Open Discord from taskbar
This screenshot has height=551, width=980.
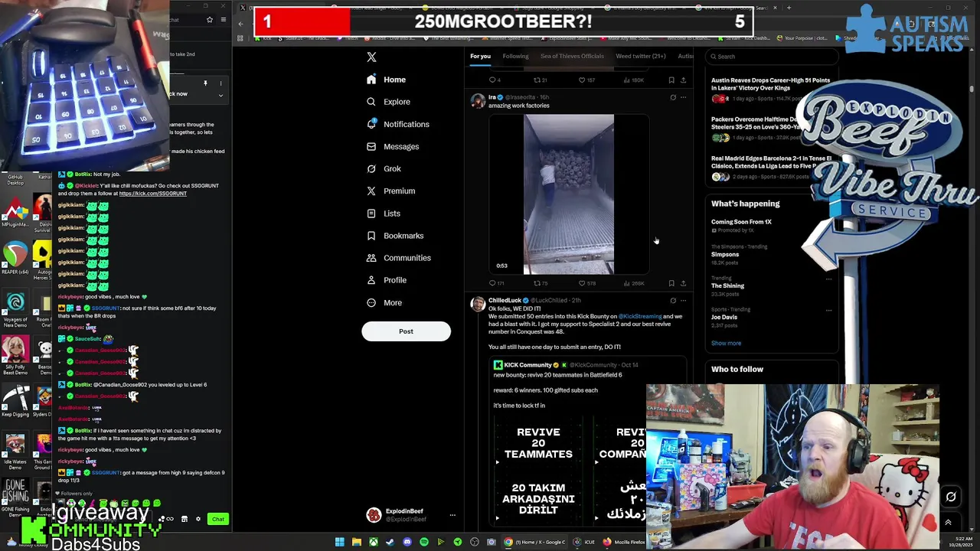pos(407,542)
